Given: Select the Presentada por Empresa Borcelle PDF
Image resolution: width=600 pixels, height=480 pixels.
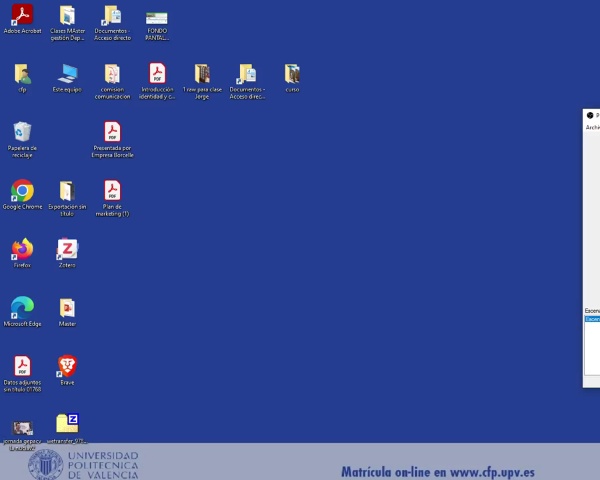Looking at the screenshot, I should pos(112,132).
